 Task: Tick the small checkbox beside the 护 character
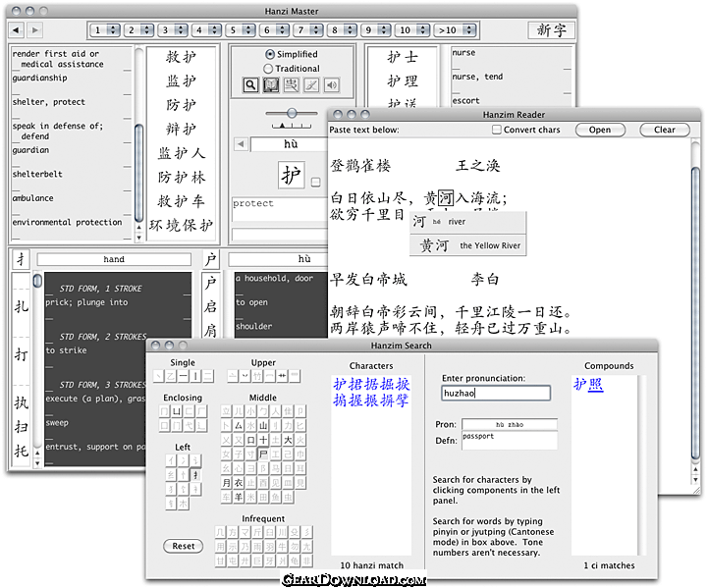(315, 183)
